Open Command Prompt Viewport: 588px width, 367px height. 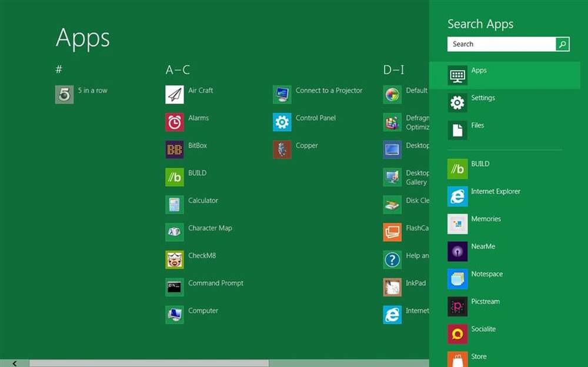pos(175,287)
